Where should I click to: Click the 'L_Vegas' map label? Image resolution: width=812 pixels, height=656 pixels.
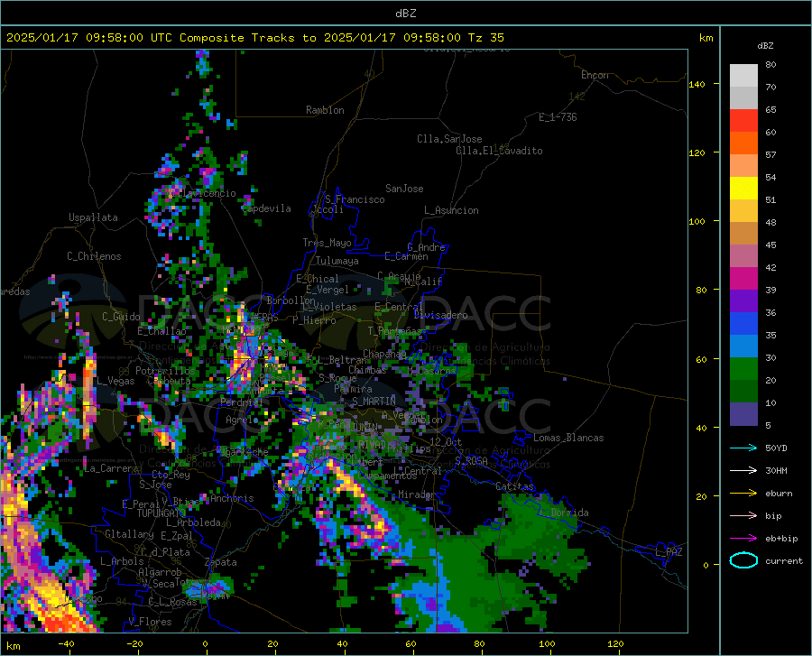[115, 381]
